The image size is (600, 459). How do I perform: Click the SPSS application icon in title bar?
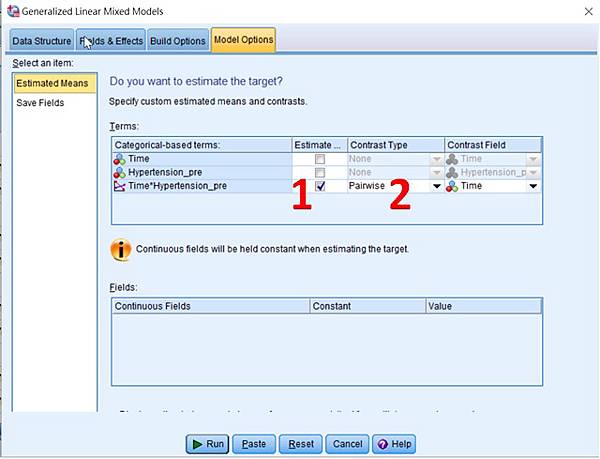pos(13,11)
